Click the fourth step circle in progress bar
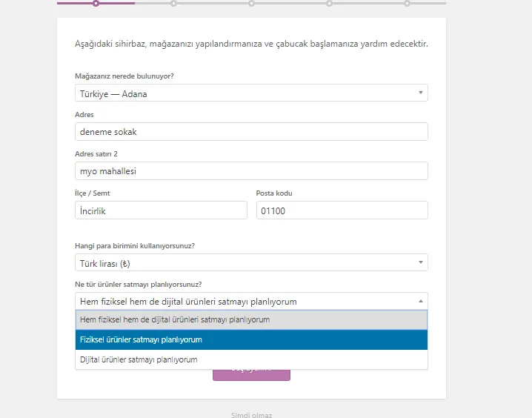The width and height of the screenshot is (532, 418). pyautogui.click(x=329, y=4)
